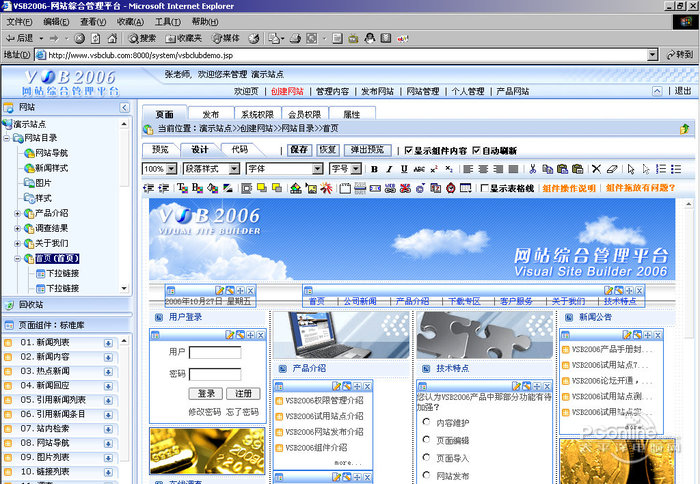Click the remove hyperlink icon
Screen dimensions: 700x484
(405, 188)
